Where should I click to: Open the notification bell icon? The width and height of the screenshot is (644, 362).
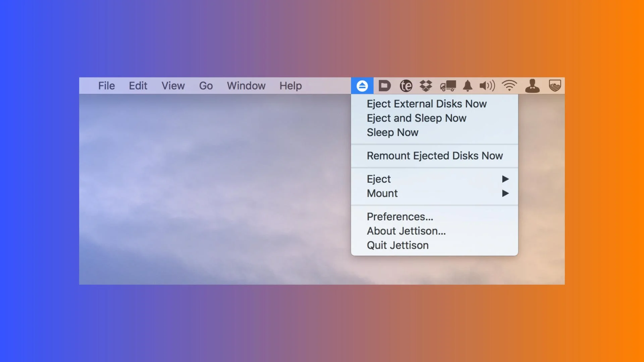468,86
